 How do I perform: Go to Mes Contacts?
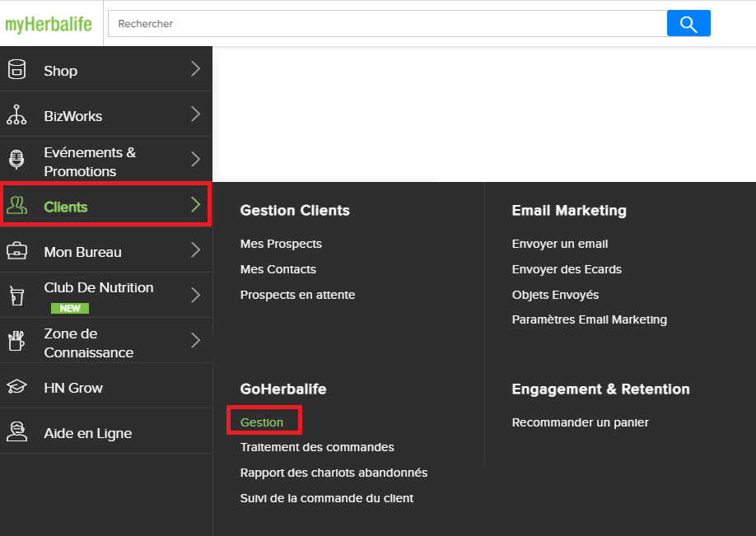pos(278,269)
